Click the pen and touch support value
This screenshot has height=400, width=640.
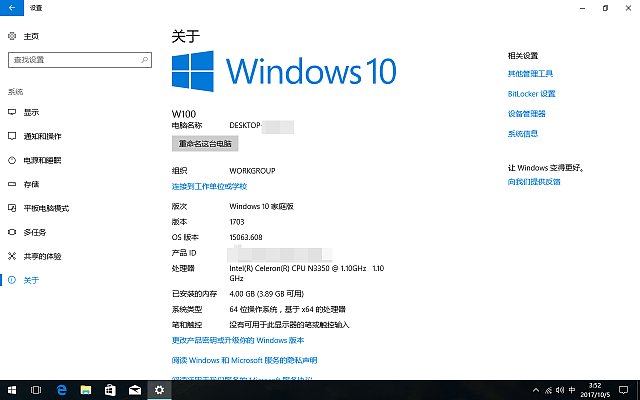tap(289, 324)
